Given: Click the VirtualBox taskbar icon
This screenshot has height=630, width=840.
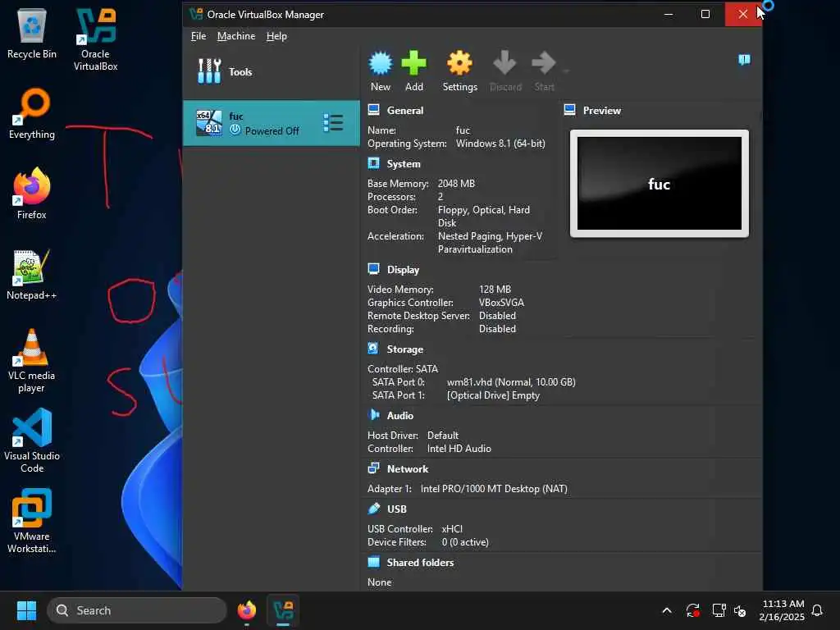Looking at the screenshot, I should [283, 610].
